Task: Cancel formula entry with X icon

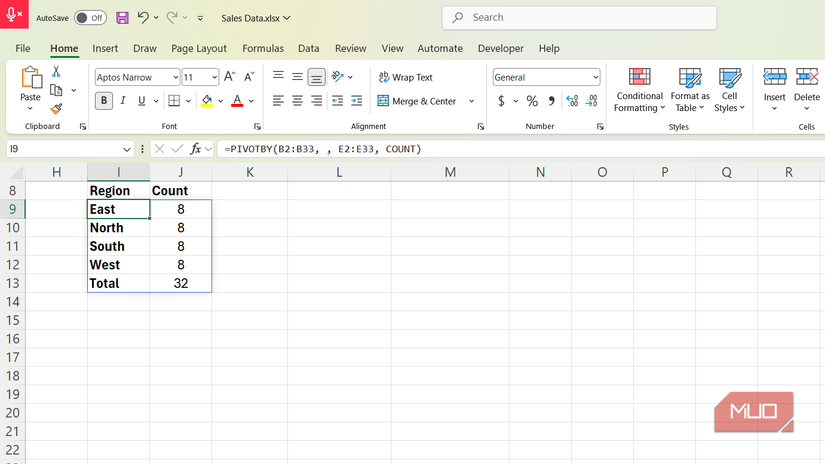Action: tap(159, 149)
